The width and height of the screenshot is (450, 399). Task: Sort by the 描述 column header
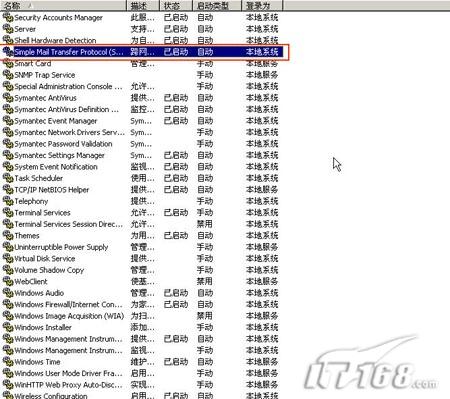click(143, 5)
